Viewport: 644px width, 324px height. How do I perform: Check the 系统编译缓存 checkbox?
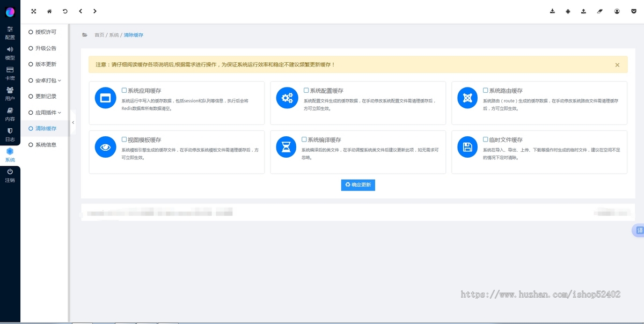(304, 139)
